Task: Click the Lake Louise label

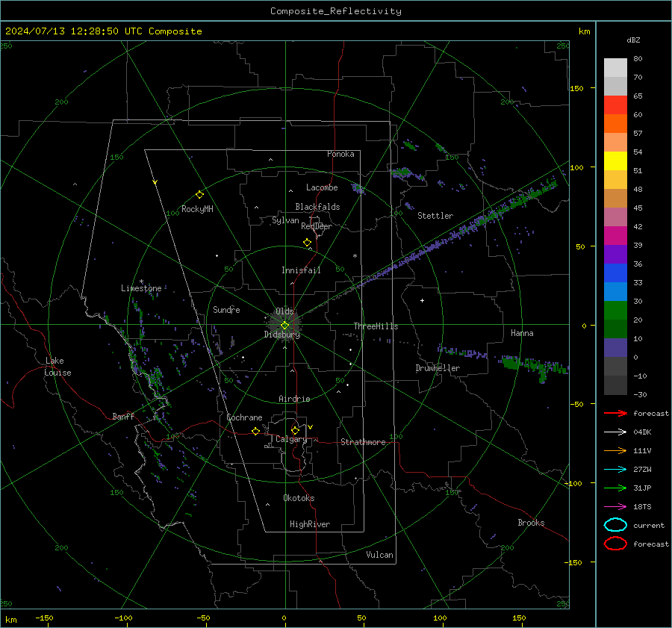Action: (x=58, y=367)
